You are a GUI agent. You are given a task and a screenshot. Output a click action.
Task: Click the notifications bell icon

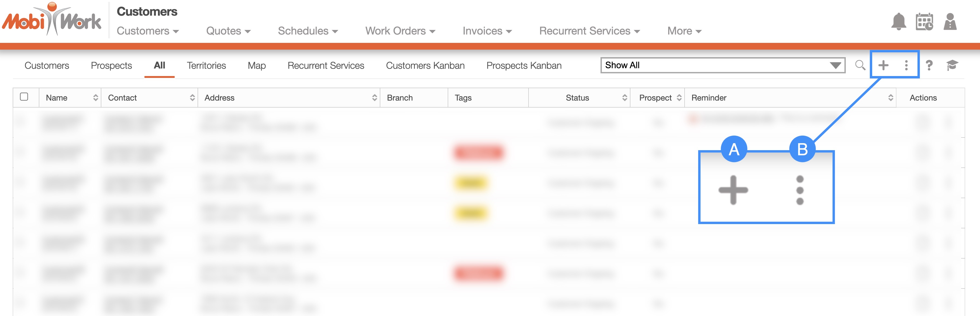898,22
